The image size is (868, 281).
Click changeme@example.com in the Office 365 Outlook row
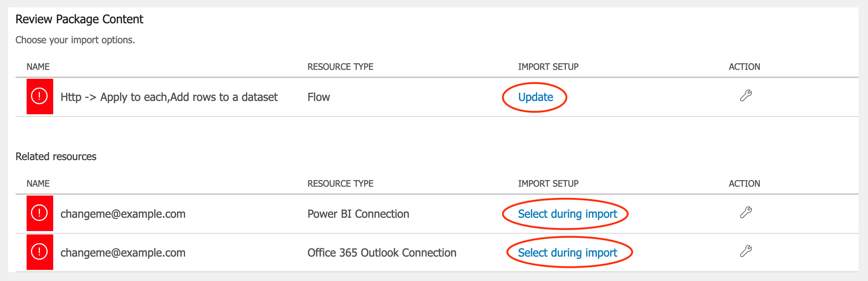pyautogui.click(x=123, y=253)
